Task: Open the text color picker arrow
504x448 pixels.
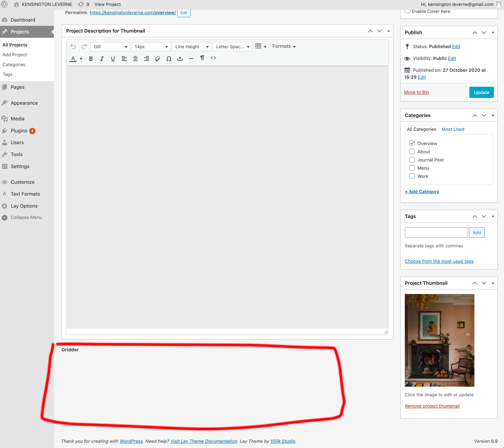Action: pyautogui.click(x=81, y=59)
